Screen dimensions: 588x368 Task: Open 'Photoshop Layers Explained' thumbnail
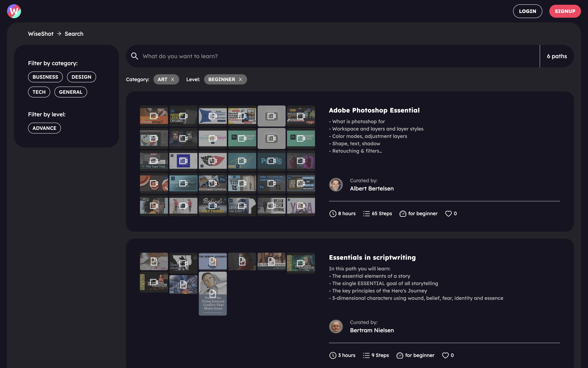tap(183, 116)
